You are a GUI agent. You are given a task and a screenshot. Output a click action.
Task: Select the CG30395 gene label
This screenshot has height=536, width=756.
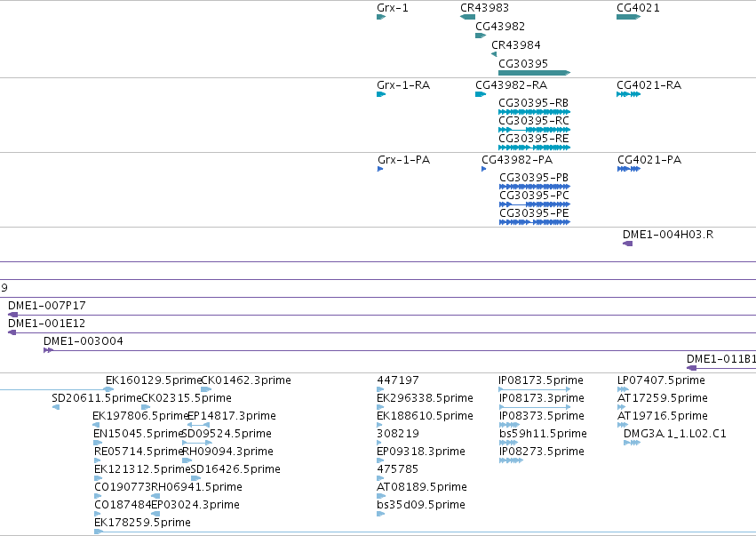pyautogui.click(x=523, y=64)
